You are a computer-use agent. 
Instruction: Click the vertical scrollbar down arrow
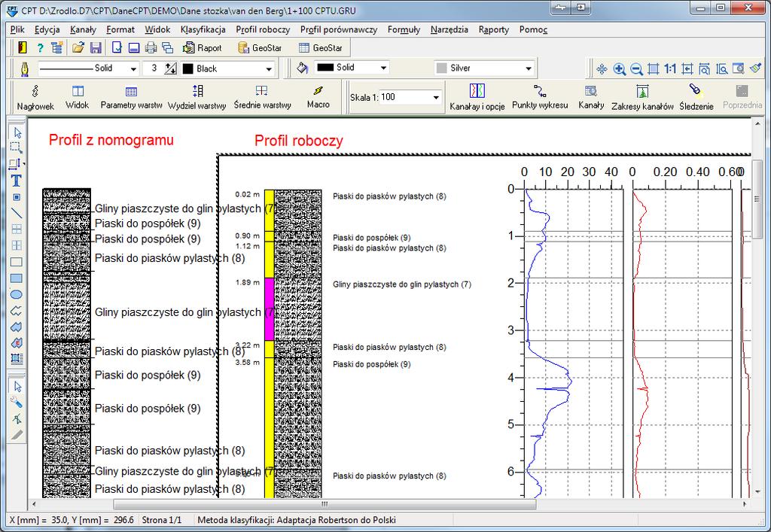point(756,491)
